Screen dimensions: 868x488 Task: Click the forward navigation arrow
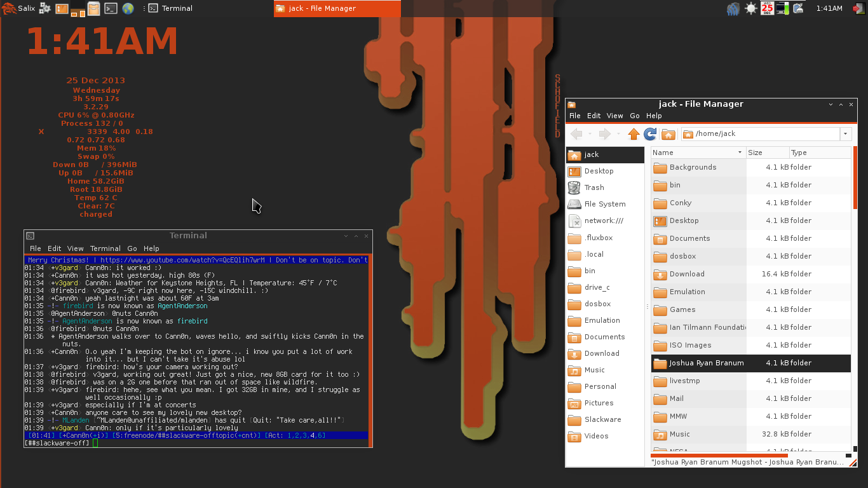coord(605,134)
